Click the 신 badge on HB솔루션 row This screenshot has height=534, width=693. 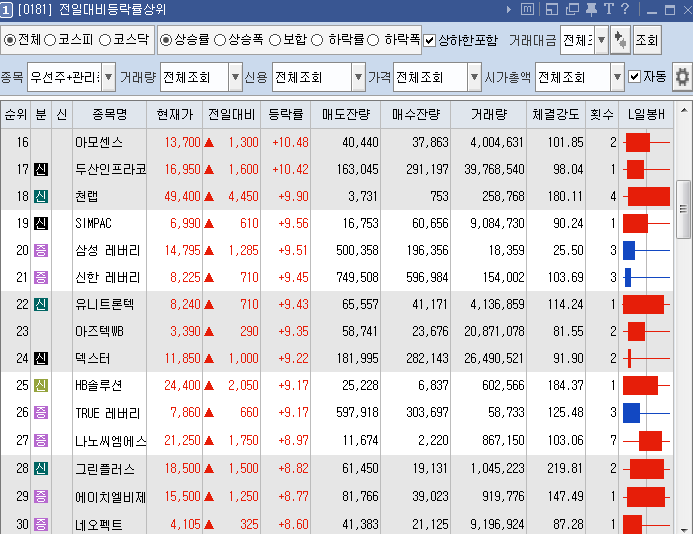click(x=41, y=385)
